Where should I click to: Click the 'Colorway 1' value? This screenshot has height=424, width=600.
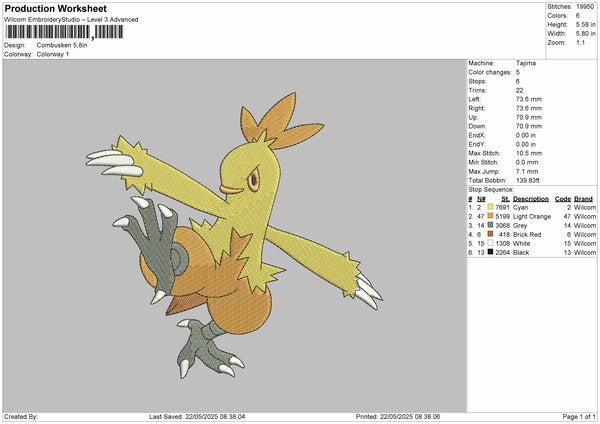click(53, 54)
